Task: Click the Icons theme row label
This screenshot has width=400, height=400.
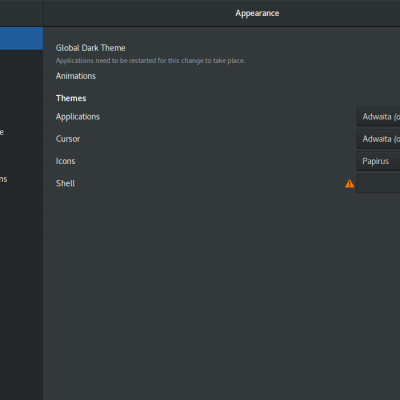Action: (65, 161)
